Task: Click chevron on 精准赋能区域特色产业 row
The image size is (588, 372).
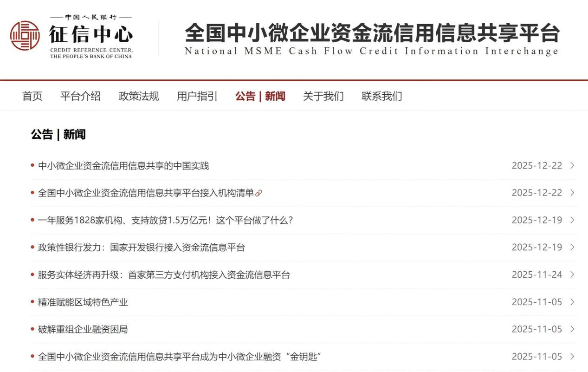Action: (572, 302)
